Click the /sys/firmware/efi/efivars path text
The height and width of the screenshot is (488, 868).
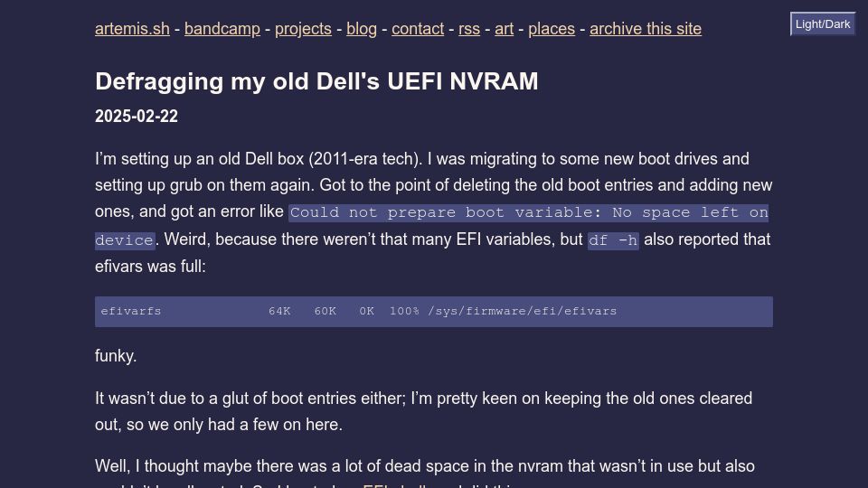coord(522,311)
